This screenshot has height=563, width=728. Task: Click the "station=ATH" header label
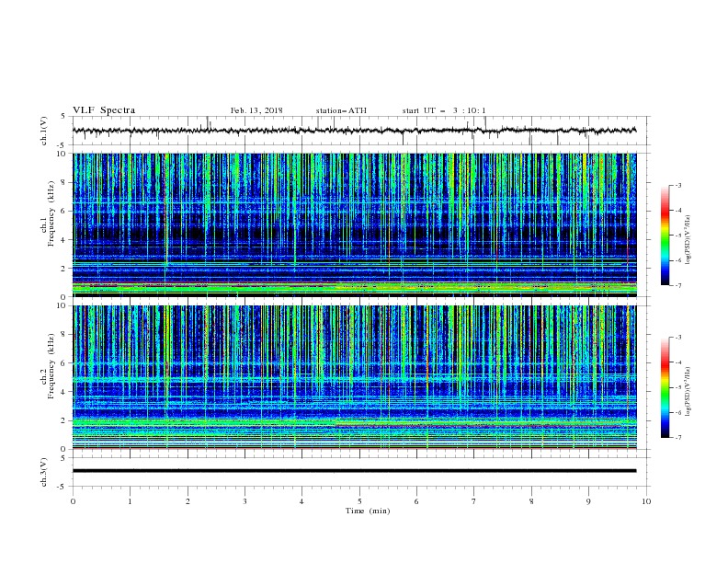(341, 110)
